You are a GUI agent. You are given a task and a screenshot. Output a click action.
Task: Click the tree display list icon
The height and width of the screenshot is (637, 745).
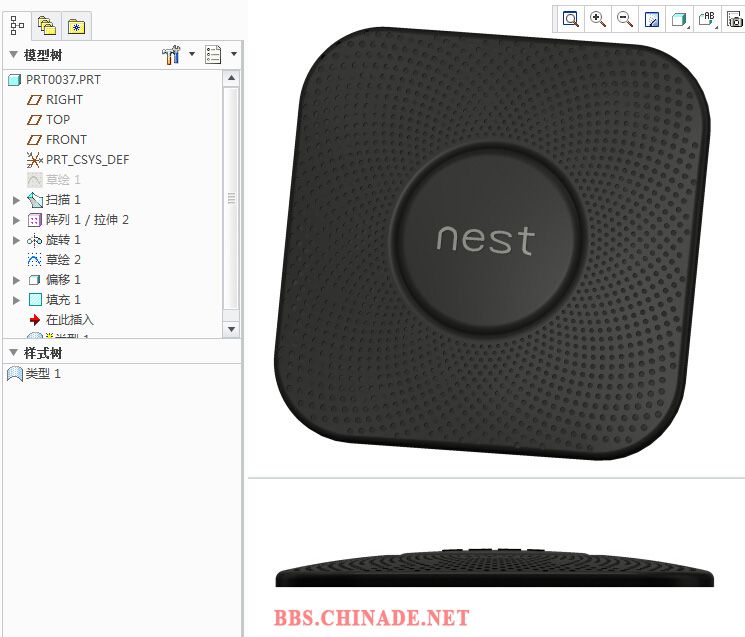pyautogui.click(x=213, y=55)
